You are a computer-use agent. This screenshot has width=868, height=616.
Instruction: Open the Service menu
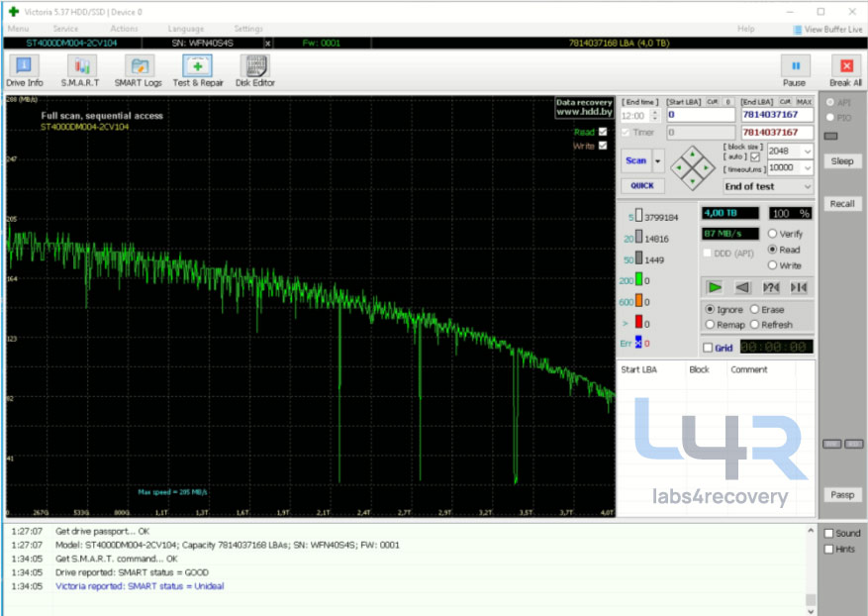click(x=65, y=29)
